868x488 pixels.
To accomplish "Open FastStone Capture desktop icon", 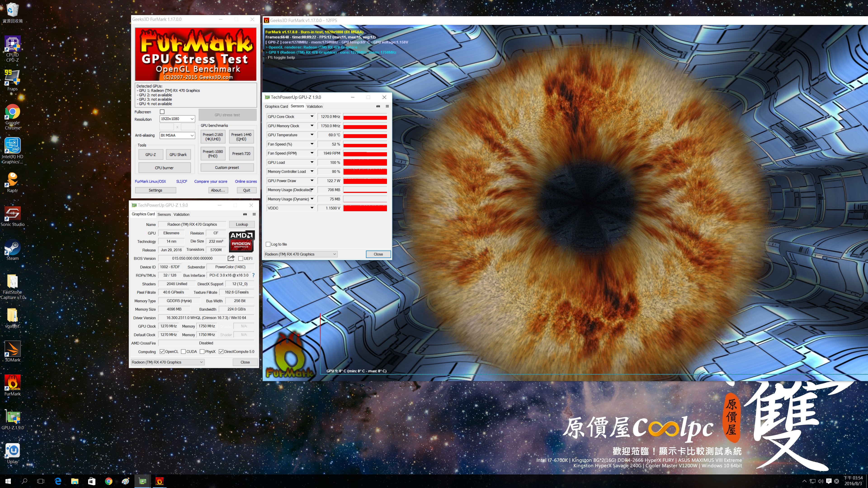I will point(12,286).
